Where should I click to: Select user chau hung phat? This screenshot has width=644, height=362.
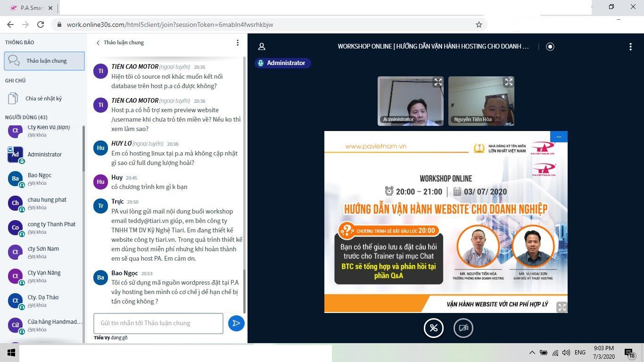pyautogui.click(x=44, y=203)
